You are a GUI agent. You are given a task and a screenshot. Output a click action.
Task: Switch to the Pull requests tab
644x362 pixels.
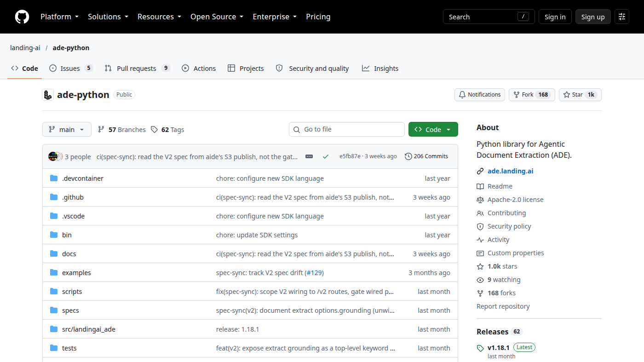pyautogui.click(x=138, y=69)
